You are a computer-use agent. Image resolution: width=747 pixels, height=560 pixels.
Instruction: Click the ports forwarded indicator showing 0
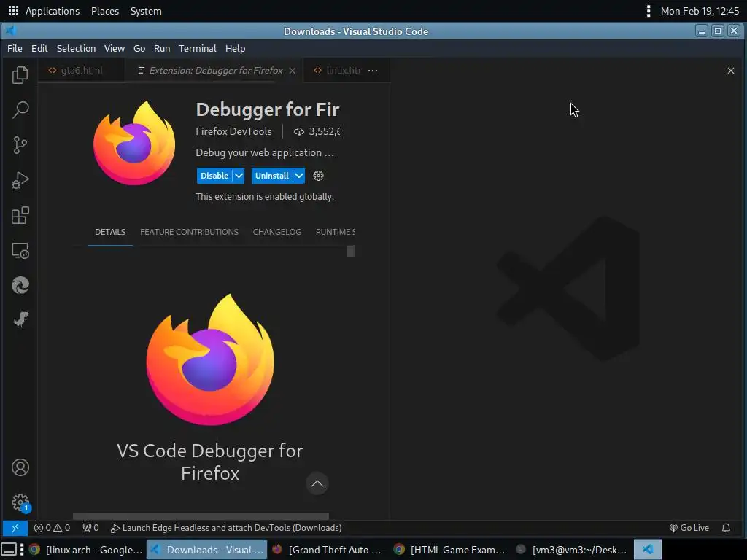tap(90, 528)
